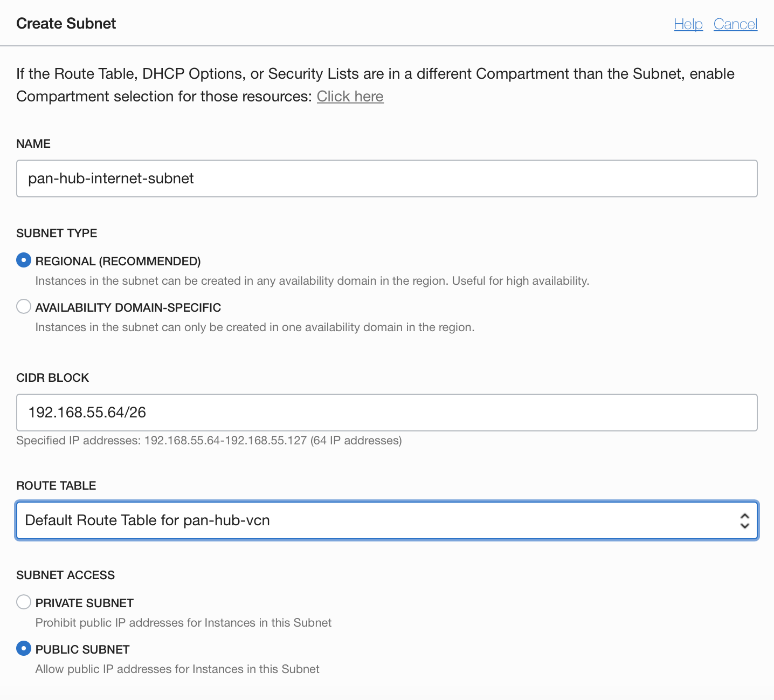The image size is (774, 700).
Task: Click the CIDR BLOCK field label
Action: [52, 378]
